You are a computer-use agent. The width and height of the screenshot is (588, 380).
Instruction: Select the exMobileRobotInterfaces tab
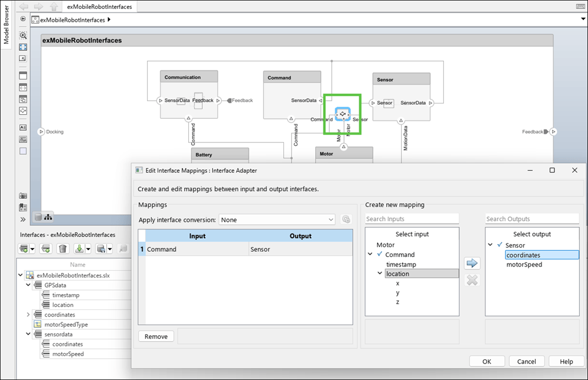point(99,6)
